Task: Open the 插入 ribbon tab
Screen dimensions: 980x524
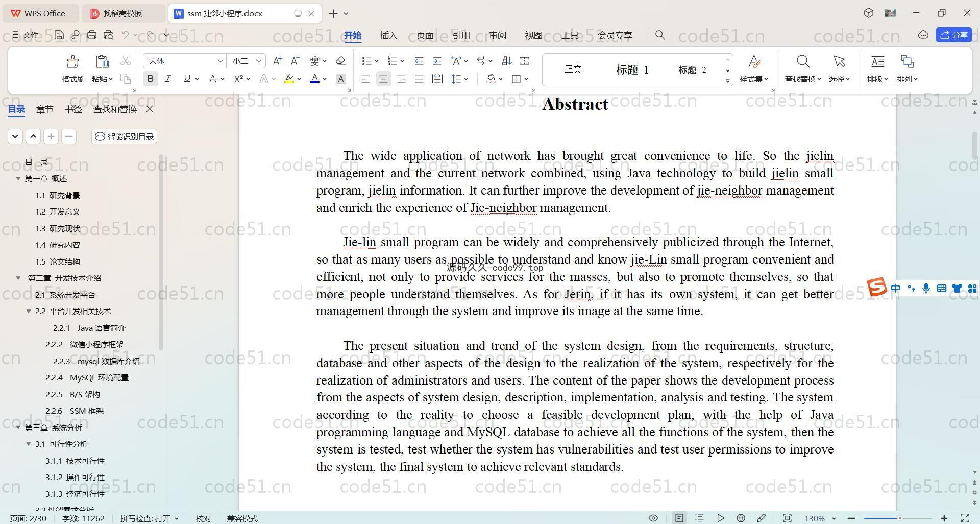Action: point(388,35)
